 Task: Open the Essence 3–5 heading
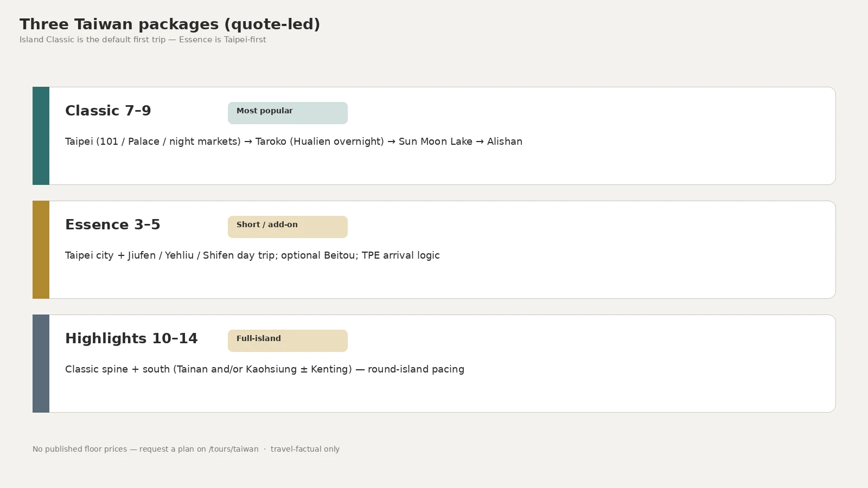coord(113,224)
